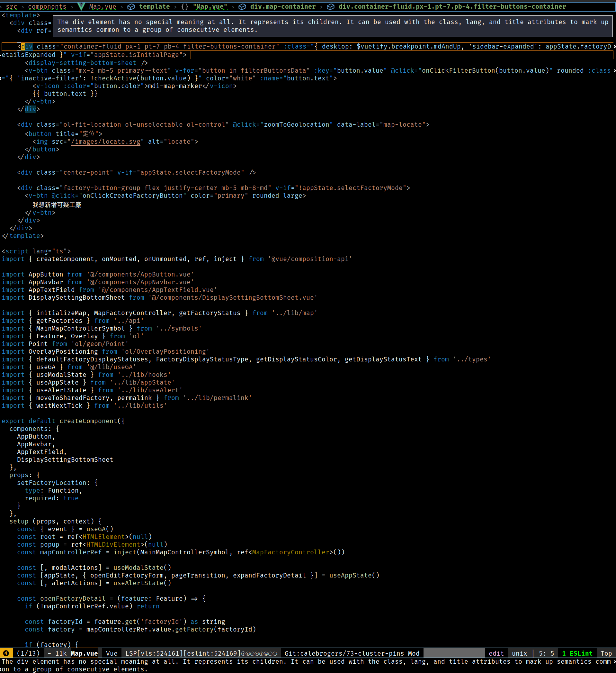
Task: Select the 'template' breadcrumb symbol
Action: pos(155,7)
